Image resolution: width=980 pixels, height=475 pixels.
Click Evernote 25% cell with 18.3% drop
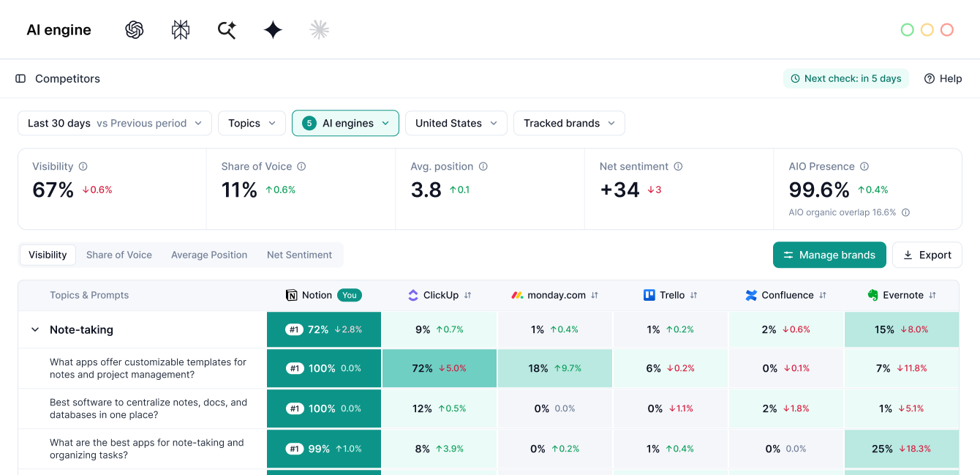[x=902, y=449]
